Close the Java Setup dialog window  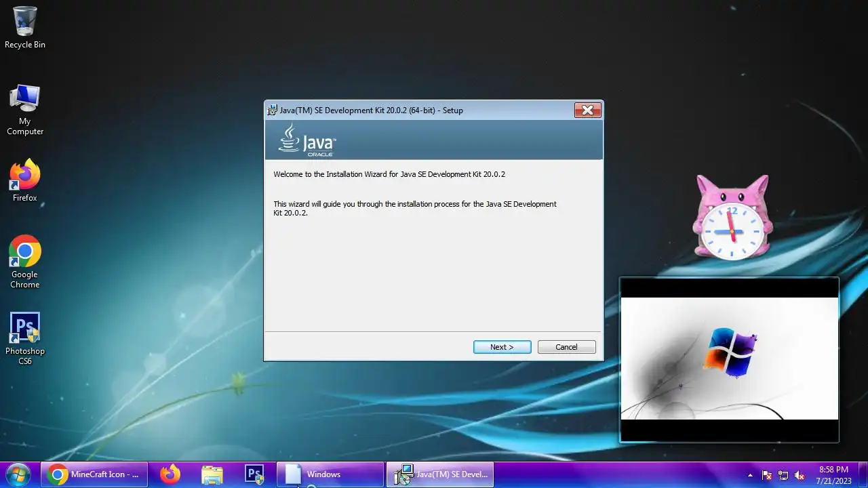[x=587, y=110]
